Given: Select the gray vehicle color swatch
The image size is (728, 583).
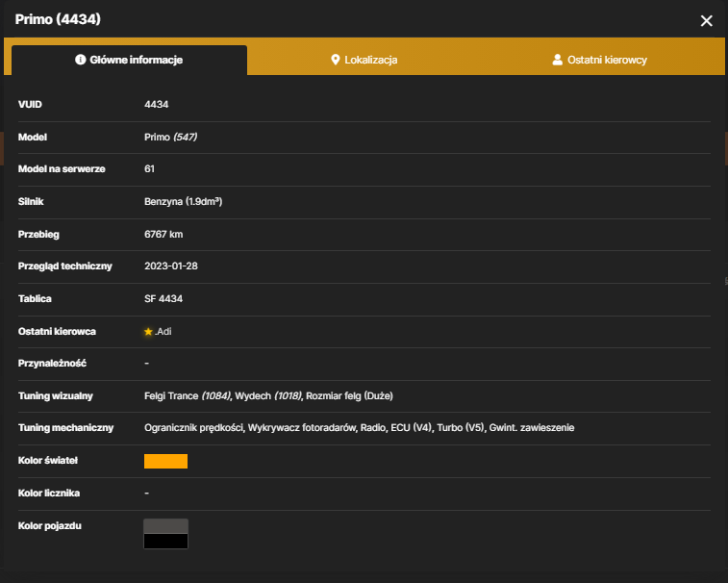Looking at the screenshot, I should (165, 526).
